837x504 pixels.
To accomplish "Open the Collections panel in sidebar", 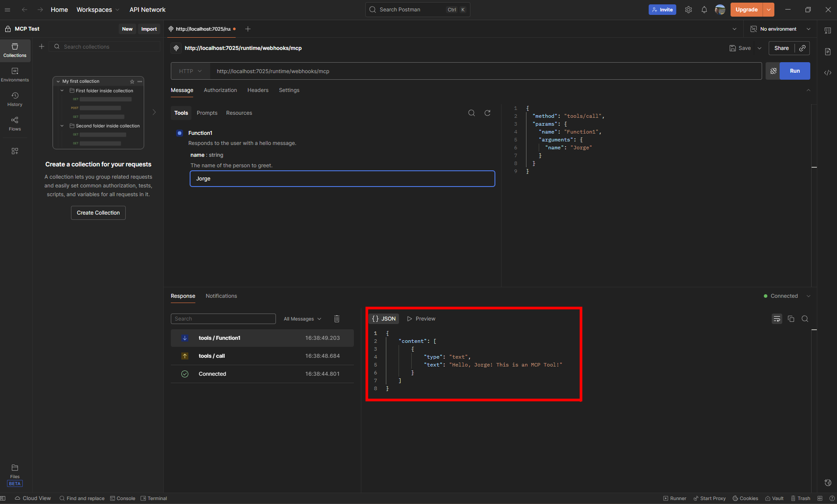I will 15,50.
